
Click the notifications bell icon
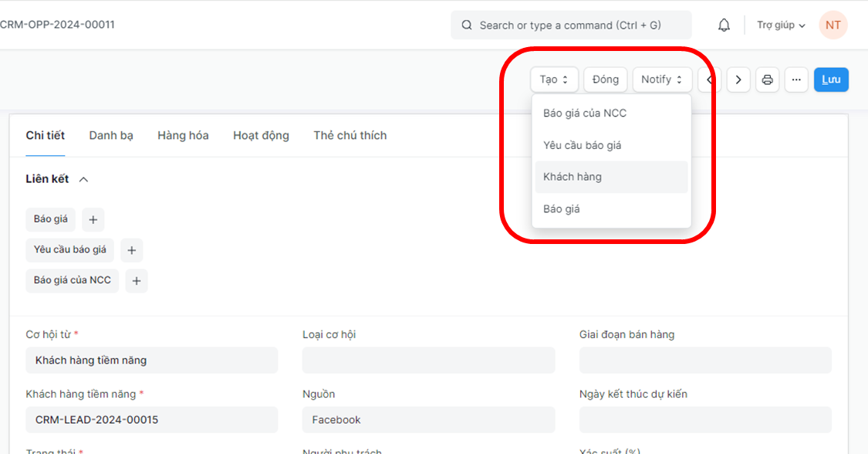coord(724,25)
